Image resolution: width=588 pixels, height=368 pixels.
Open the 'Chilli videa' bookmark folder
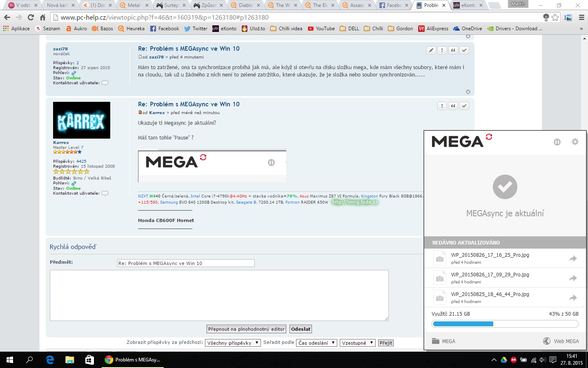pos(286,29)
